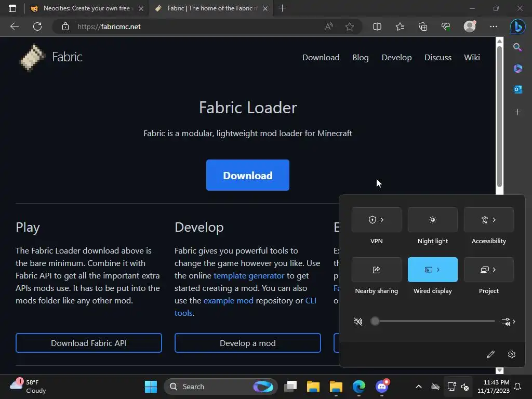532x399 pixels.
Task: Refresh the page with the reload icon
Action: (37, 26)
